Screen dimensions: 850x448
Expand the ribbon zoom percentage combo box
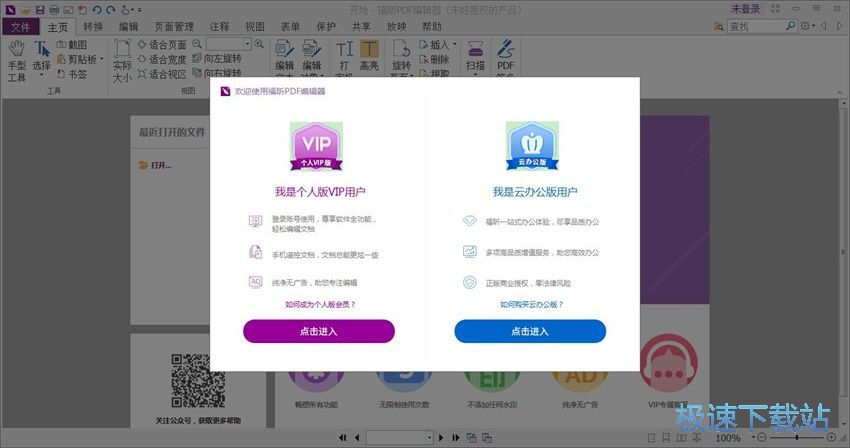pos(248,44)
